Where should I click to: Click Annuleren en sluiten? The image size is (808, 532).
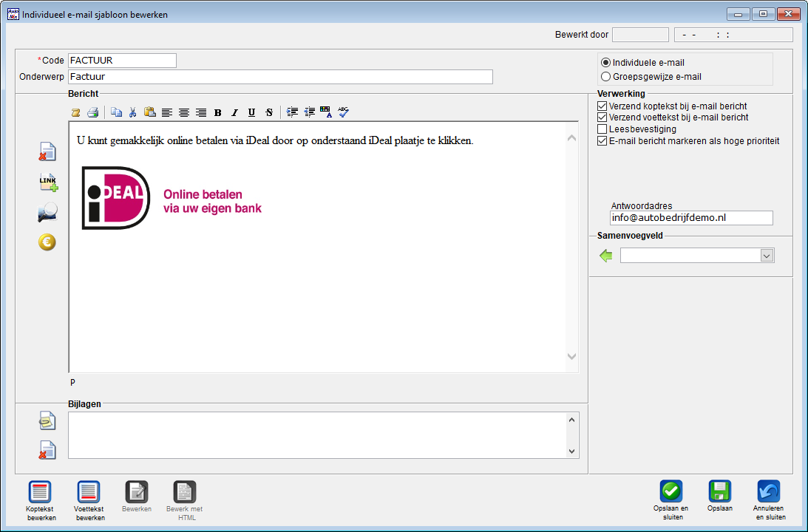click(x=769, y=501)
